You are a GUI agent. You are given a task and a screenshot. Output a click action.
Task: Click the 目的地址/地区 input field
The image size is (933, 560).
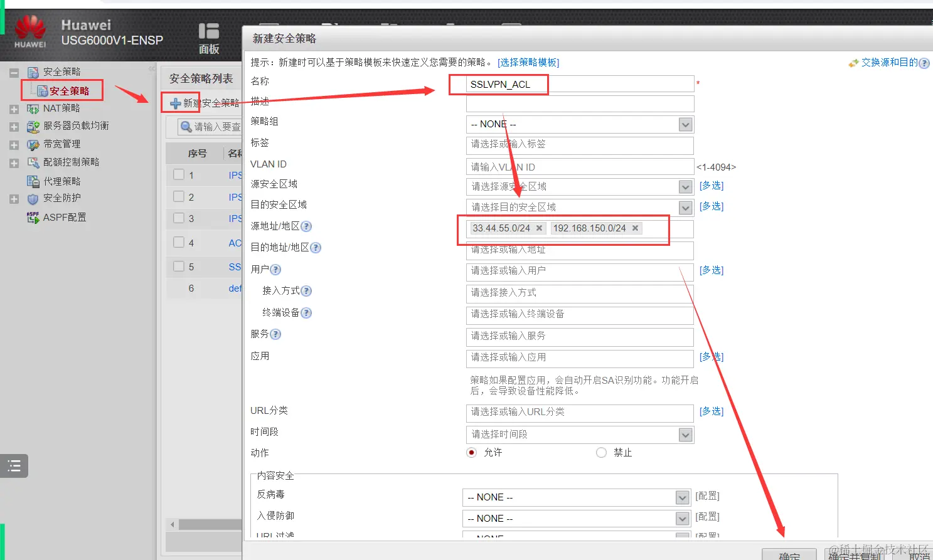click(x=580, y=250)
